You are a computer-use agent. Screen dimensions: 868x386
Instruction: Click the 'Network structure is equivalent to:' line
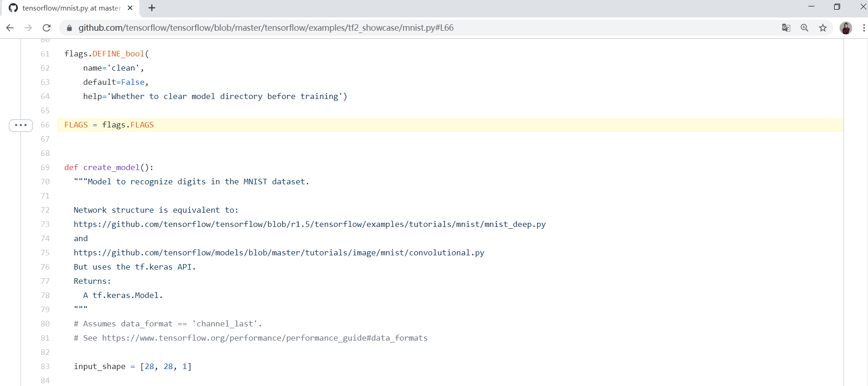[156, 210]
